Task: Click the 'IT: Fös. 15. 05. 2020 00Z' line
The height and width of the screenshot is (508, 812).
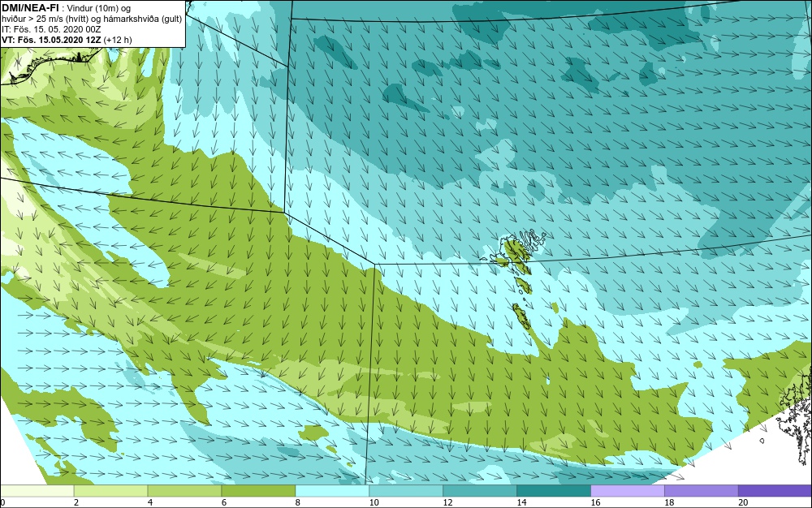Action: [x=51, y=29]
